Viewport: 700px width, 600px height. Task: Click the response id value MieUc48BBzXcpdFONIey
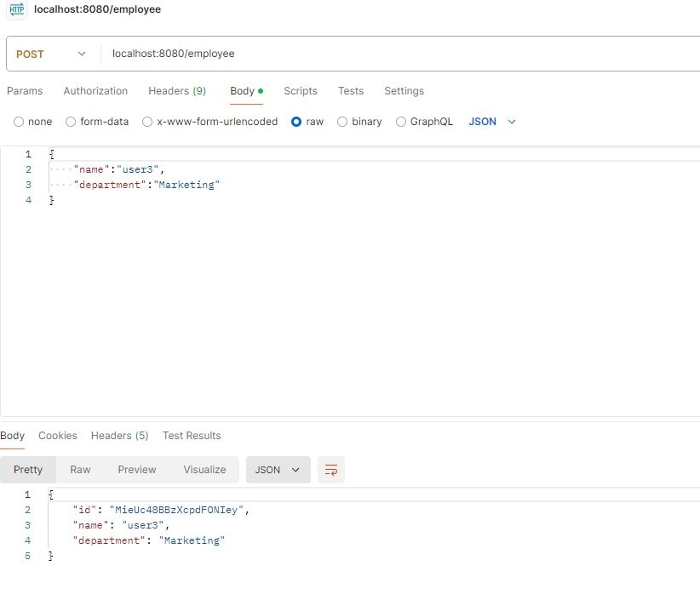pos(176,510)
